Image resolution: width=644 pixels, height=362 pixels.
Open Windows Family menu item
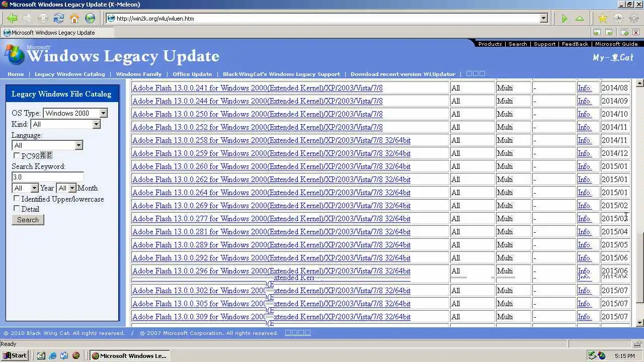139,74
